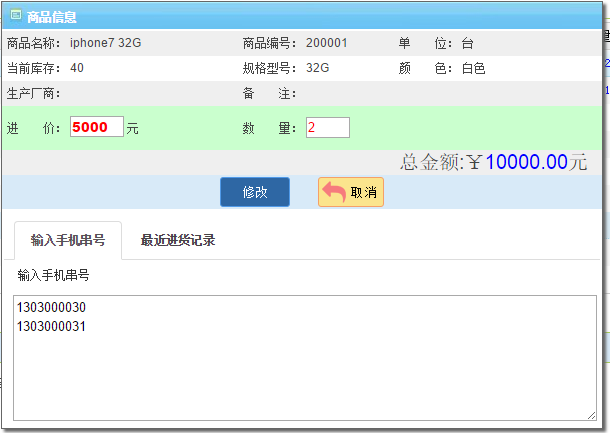Click the undo arrow icon on 取消
The width and height of the screenshot is (610, 433).
(x=333, y=192)
